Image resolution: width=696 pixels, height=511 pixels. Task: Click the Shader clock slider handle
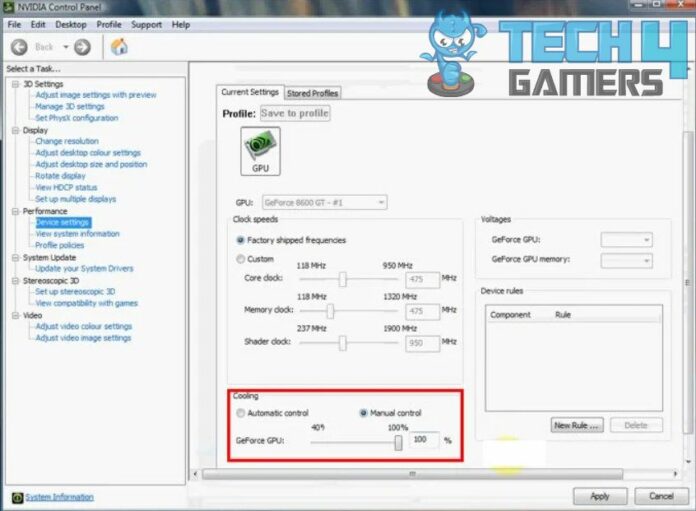[x=343, y=343]
